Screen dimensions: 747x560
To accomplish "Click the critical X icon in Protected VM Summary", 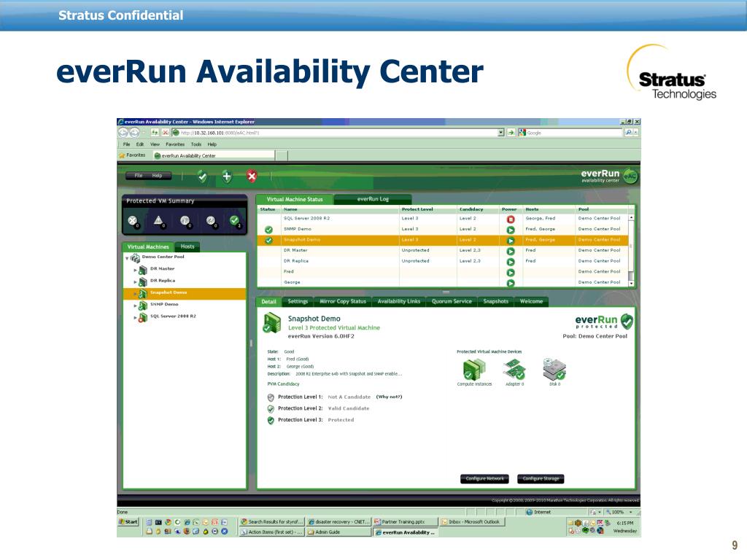I will click(133, 220).
